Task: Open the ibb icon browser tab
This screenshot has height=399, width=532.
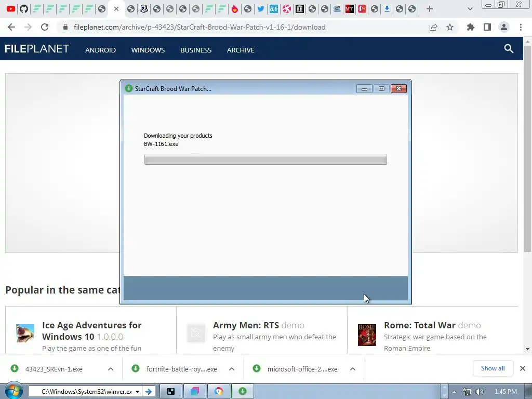Action: [273, 9]
